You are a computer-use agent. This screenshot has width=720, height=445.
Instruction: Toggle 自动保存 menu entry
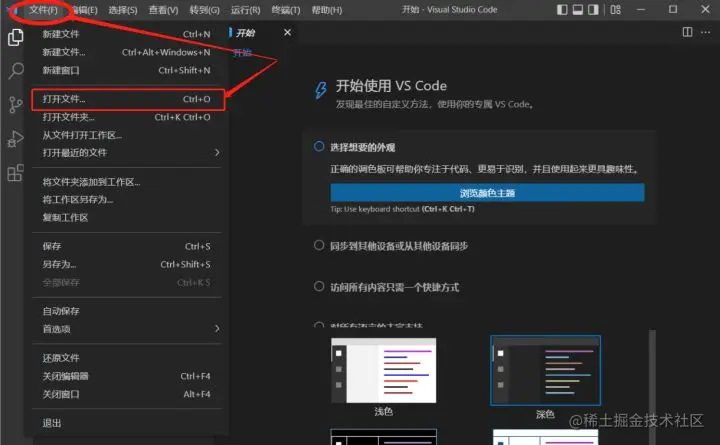pos(127,311)
